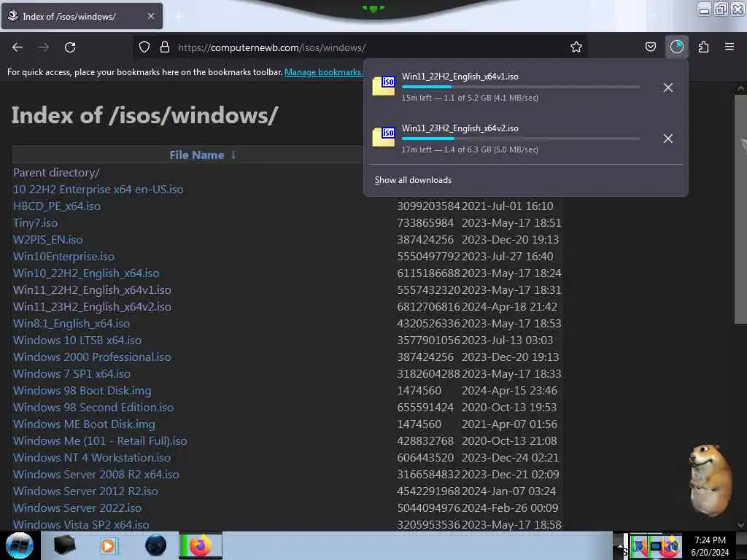
Task: Sort the listing by File Name
Action: pyautogui.click(x=196, y=155)
